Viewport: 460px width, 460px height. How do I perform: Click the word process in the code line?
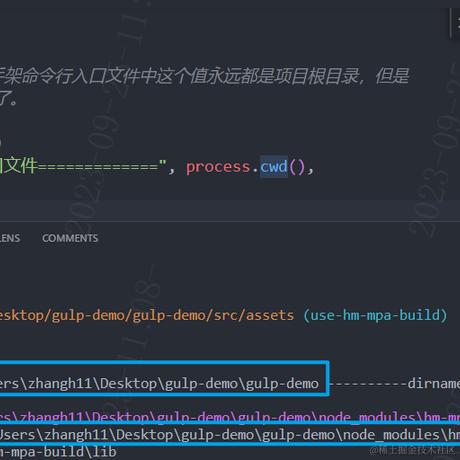(x=218, y=167)
